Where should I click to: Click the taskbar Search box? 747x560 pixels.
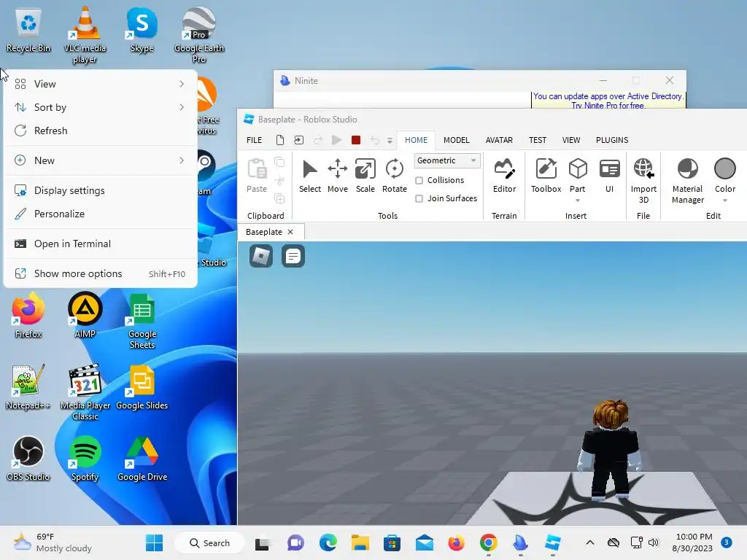[209, 542]
